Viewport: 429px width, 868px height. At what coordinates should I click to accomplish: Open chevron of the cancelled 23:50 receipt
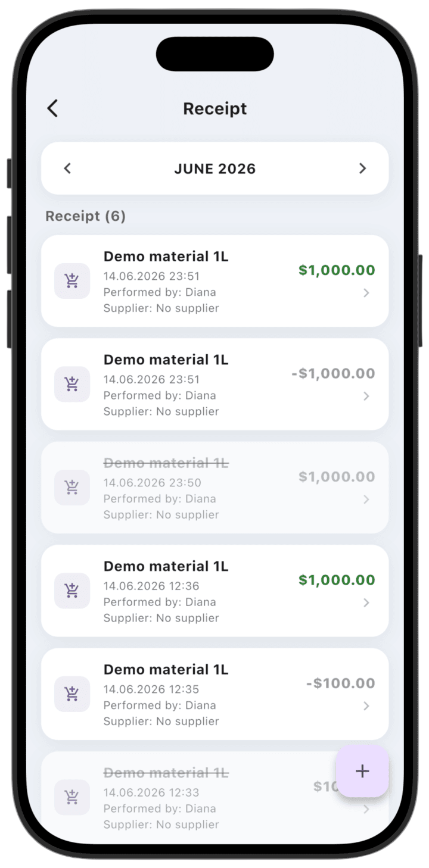click(x=366, y=499)
